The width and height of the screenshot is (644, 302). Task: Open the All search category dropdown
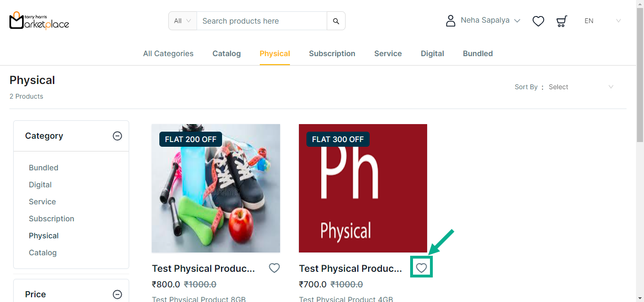pos(182,21)
